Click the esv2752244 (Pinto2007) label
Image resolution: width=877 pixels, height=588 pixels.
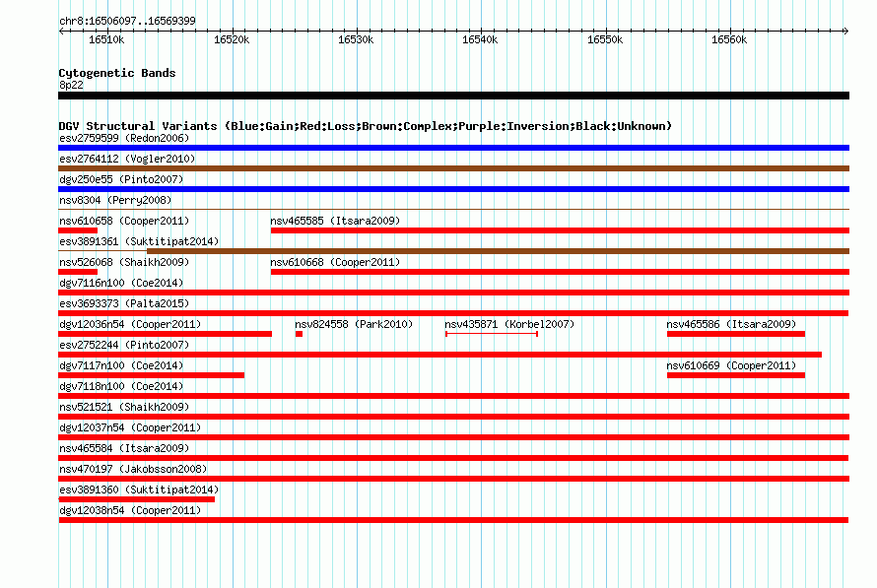[x=124, y=345]
